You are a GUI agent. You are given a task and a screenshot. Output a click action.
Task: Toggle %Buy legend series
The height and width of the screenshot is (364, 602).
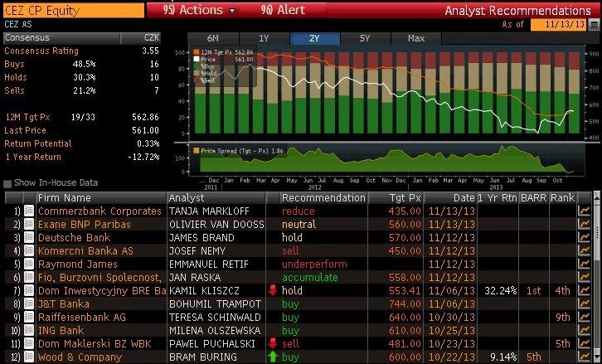tap(197, 66)
